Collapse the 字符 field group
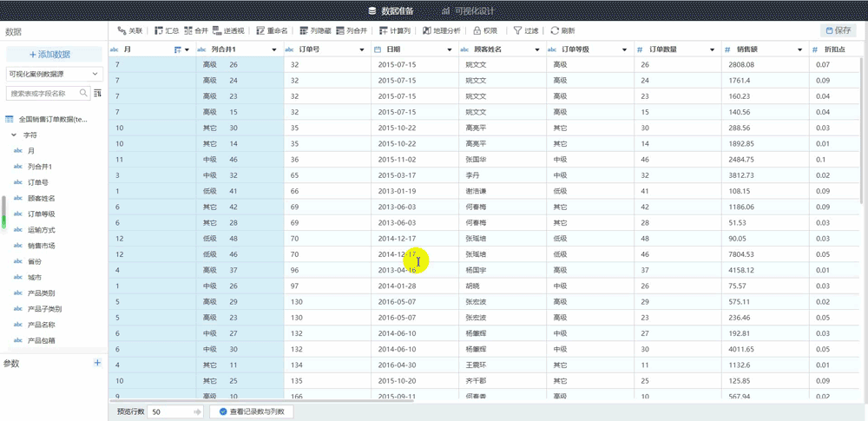This screenshot has height=421, width=868. tap(14, 135)
